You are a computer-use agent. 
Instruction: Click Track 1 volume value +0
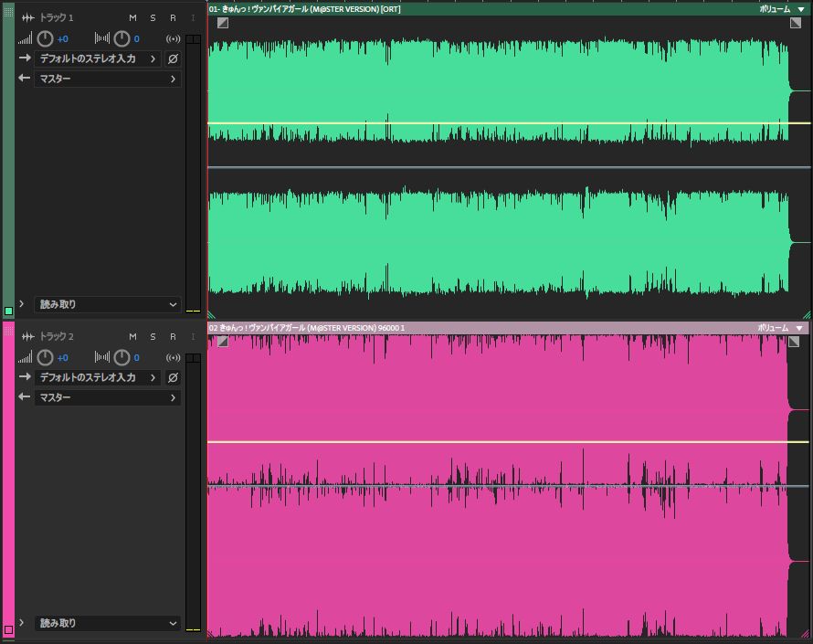[63, 39]
